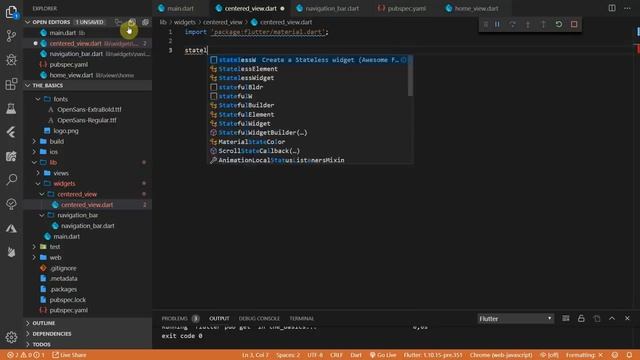Screen dimensions: 640x360
Task: Expand the ios folder
Action: [x=34, y=152]
